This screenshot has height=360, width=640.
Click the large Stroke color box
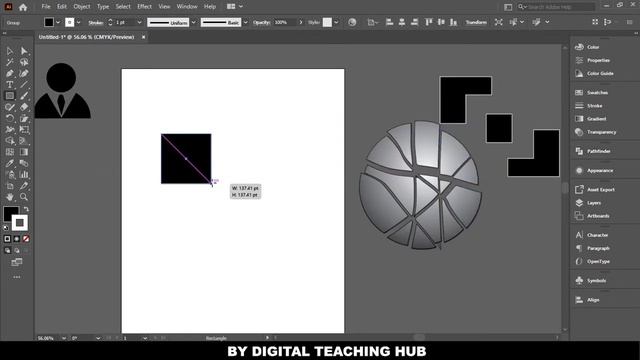coord(20,223)
